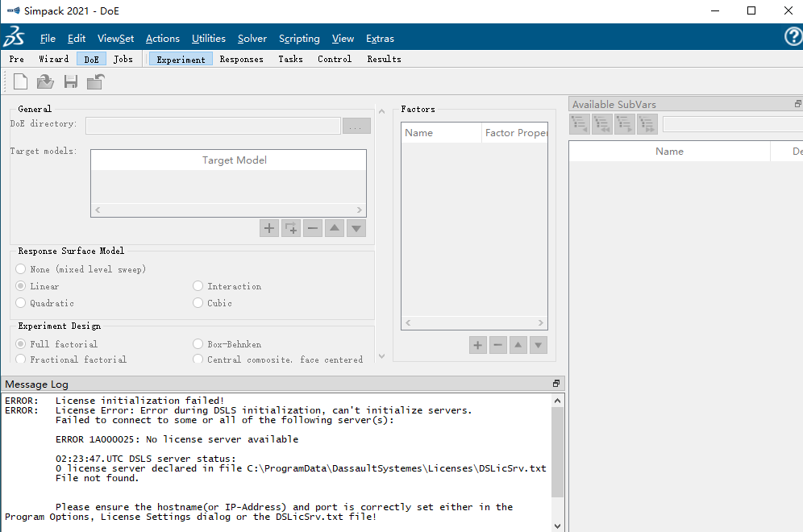
Task: Choose the Interaction radio option
Action: 198,286
